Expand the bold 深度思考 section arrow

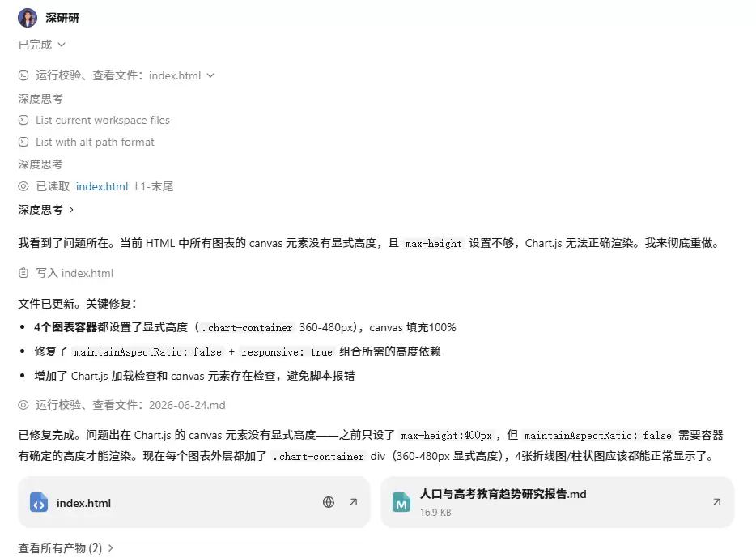tap(71, 210)
